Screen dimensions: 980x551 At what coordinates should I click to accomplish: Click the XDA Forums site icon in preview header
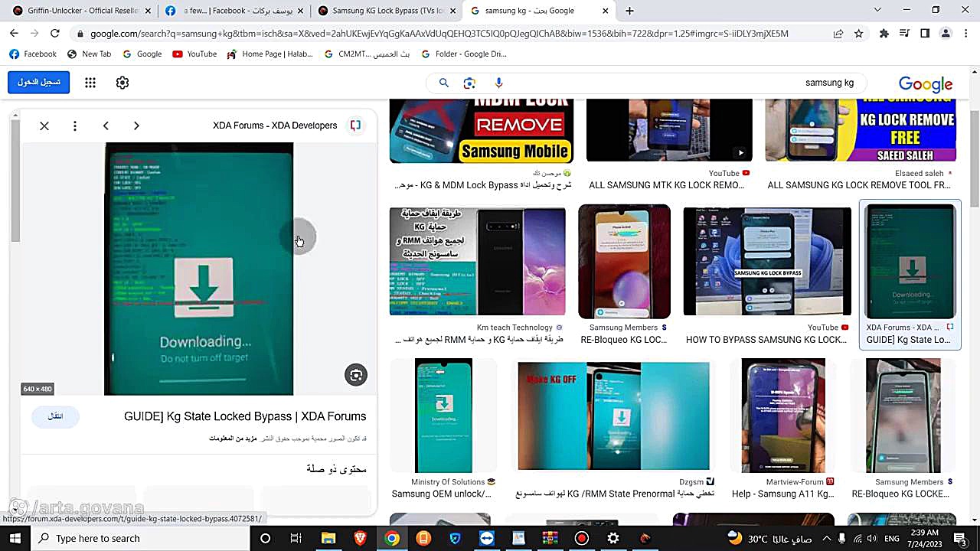coord(355,126)
